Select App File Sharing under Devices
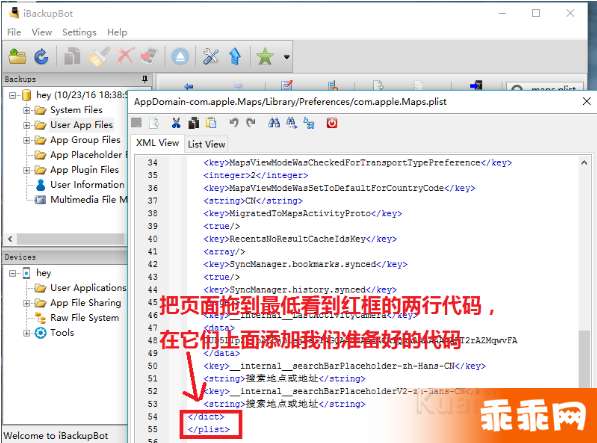 (x=86, y=303)
